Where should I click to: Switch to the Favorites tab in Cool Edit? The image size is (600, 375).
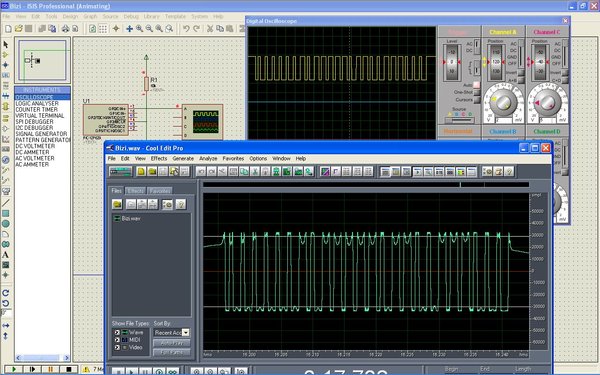point(160,191)
